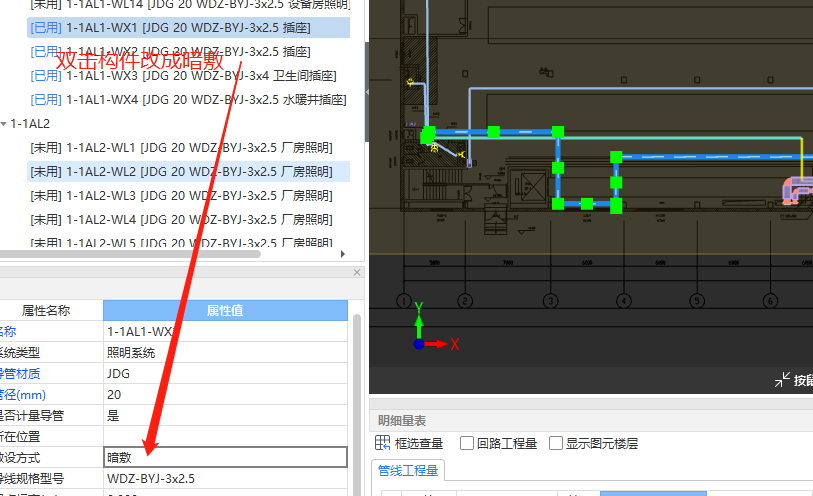
Task: Click the 照明系统 system type value
Action: point(225,352)
